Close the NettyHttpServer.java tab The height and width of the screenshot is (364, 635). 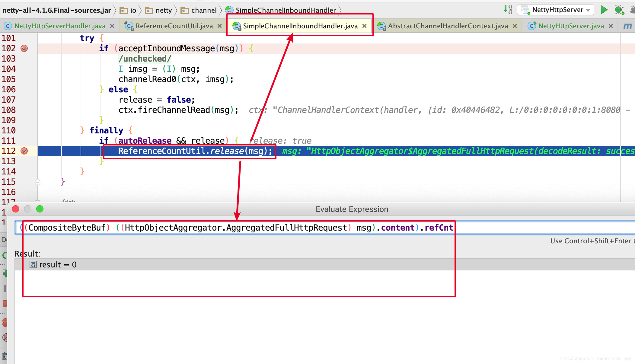pos(611,26)
